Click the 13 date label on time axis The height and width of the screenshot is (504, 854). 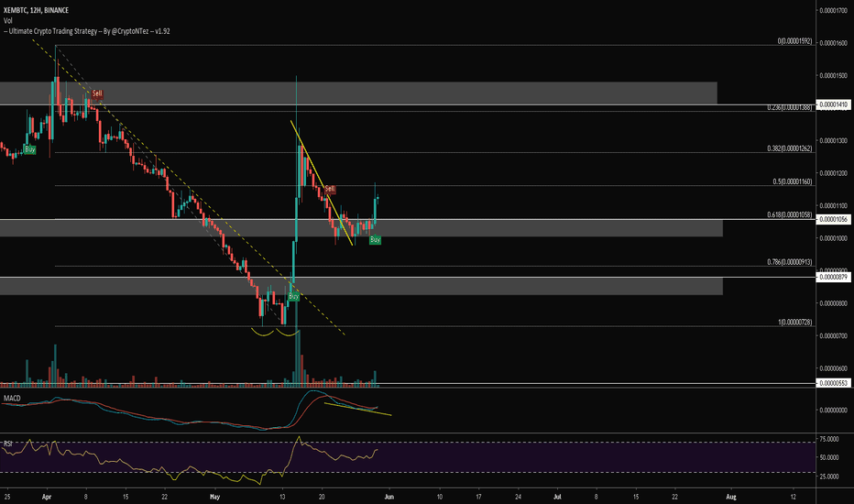pyautogui.click(x=282, y=497)
